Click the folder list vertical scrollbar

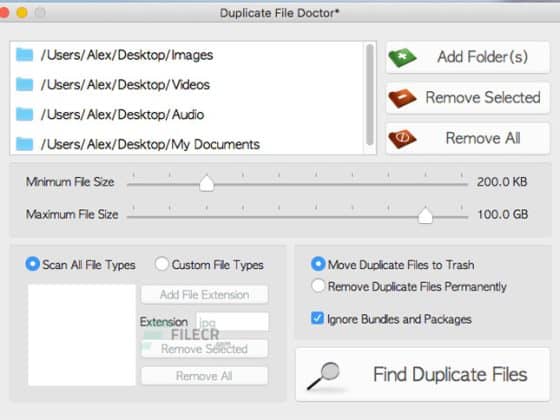pos(370,95)
